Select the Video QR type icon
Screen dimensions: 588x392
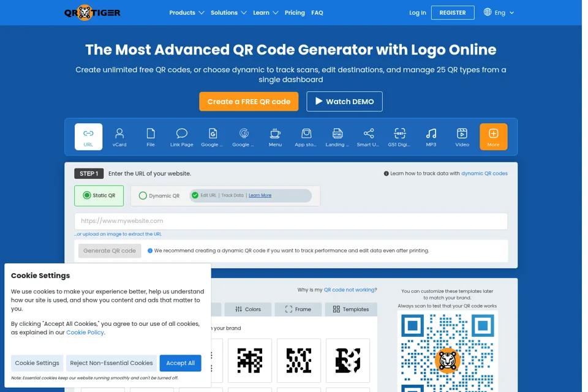pos(462,137)
